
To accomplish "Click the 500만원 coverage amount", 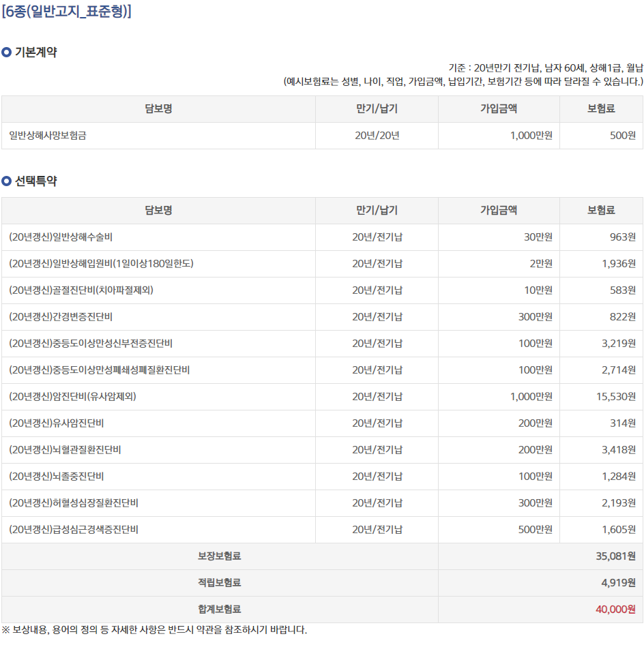I will [535, 529].
